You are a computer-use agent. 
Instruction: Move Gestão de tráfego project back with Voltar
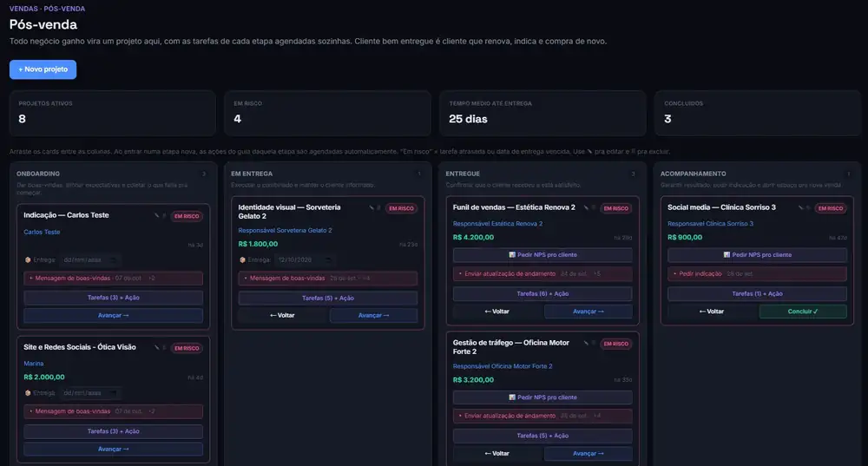(x=497, y=453)
